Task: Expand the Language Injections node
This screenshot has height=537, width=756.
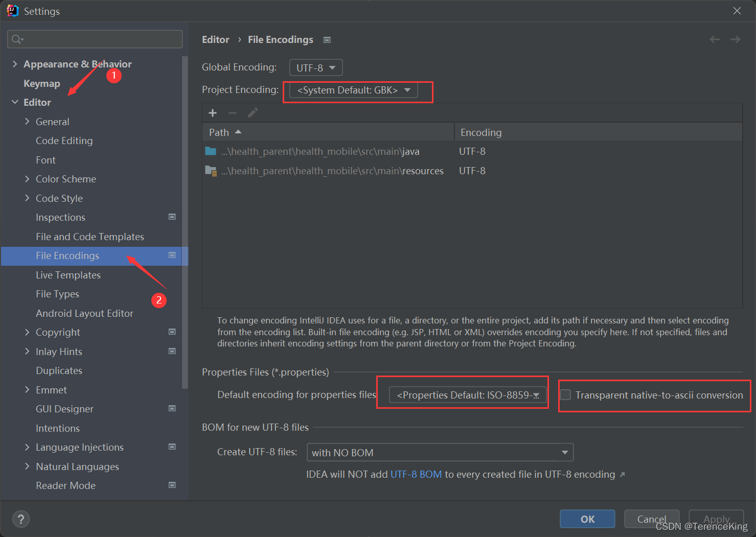Action: pyautogui.click(x=27, y=447)
